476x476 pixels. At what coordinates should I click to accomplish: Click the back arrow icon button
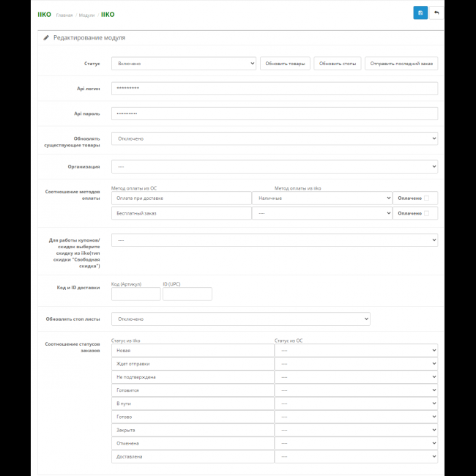tap(436, 13)
